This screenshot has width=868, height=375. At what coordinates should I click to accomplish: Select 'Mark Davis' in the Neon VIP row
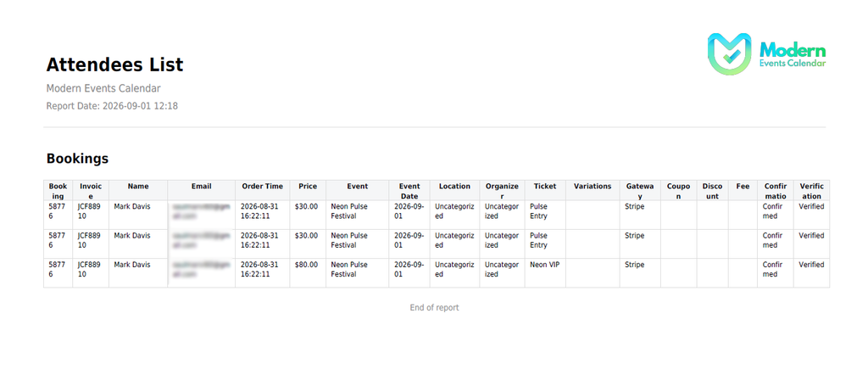click(131, 266)
